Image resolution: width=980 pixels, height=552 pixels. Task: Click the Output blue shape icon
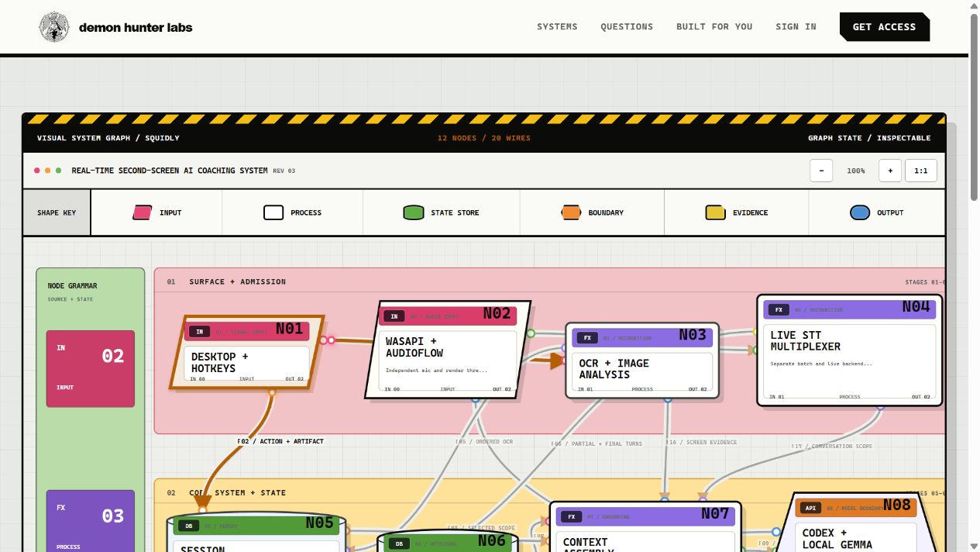point(860,212)
